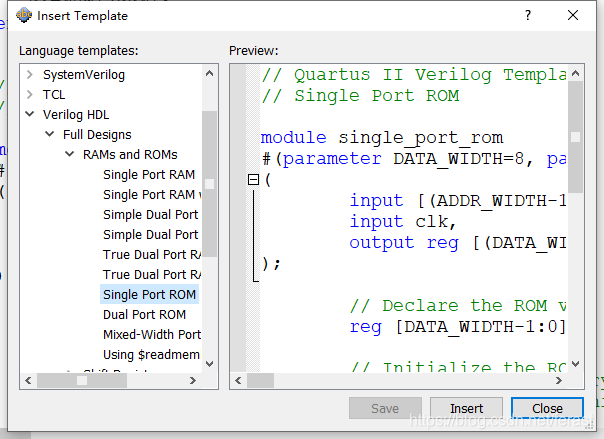Click the Insert Template dialog app icon
Image resolution: width=604 pixels, height=439 pixels.
pyautogui.click(x=23, y=15)
